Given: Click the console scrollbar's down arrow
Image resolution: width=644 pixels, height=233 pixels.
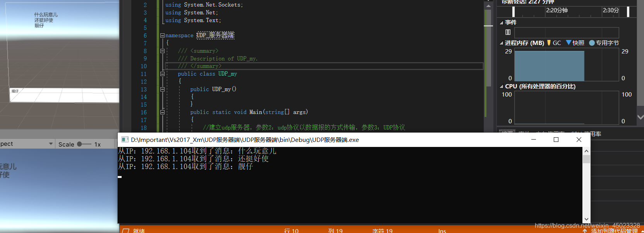Looking at the screenshot, I should [x=586, y=219].
